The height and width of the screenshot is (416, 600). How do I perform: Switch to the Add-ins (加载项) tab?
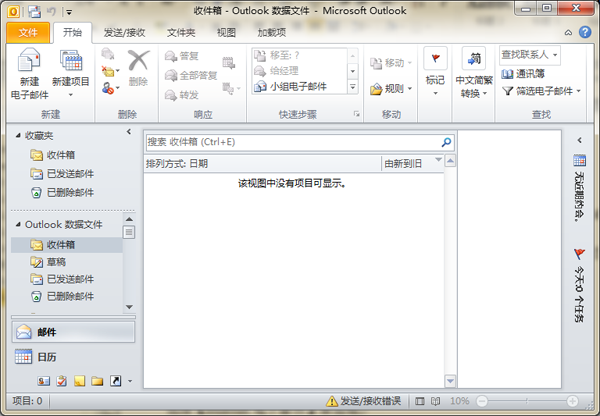[271, 33]
